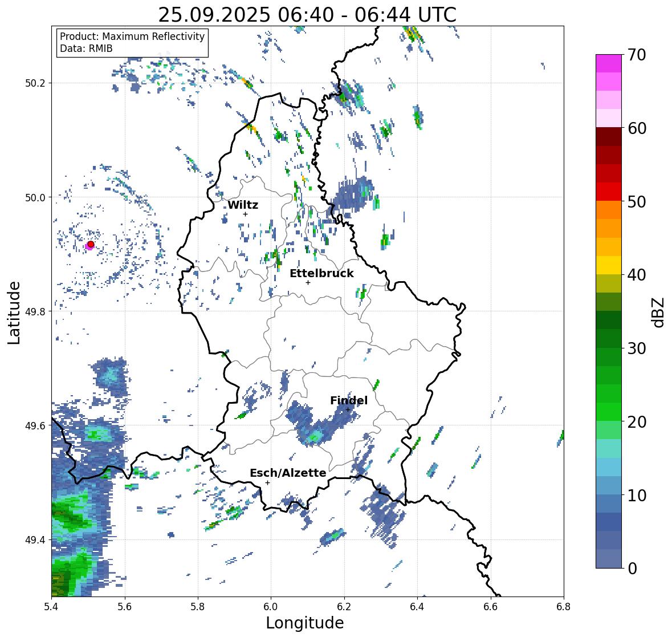
Task: Click the longitude tick label 6.6
Action: [x=490, y=607]
